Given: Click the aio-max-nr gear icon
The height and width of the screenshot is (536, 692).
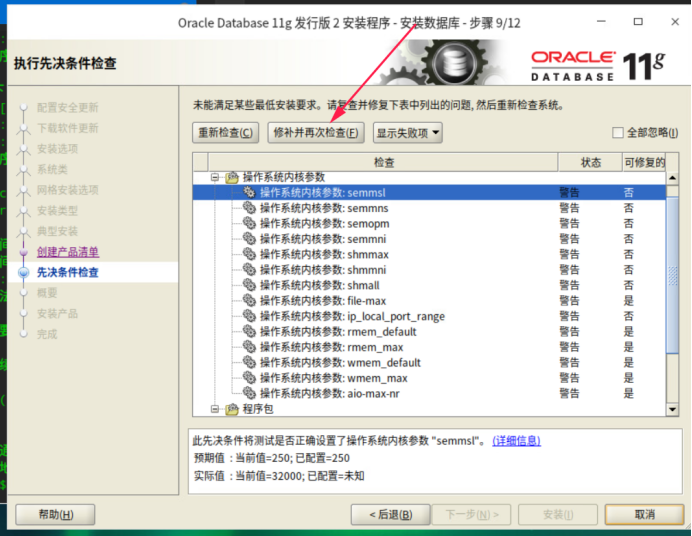Looking at the screenshot, I should point(249,393).
